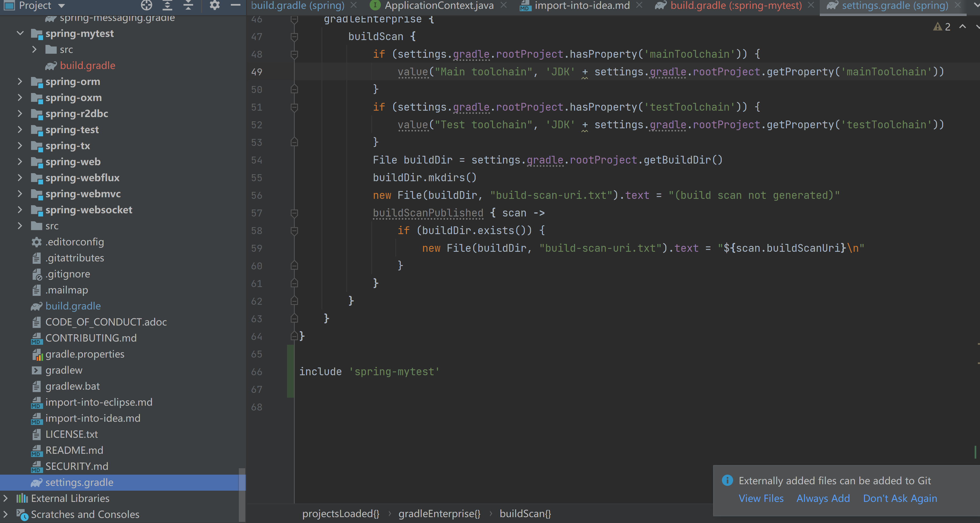Click the warnings indicator showing 2
980x523 pixels.
click(941, 27)
